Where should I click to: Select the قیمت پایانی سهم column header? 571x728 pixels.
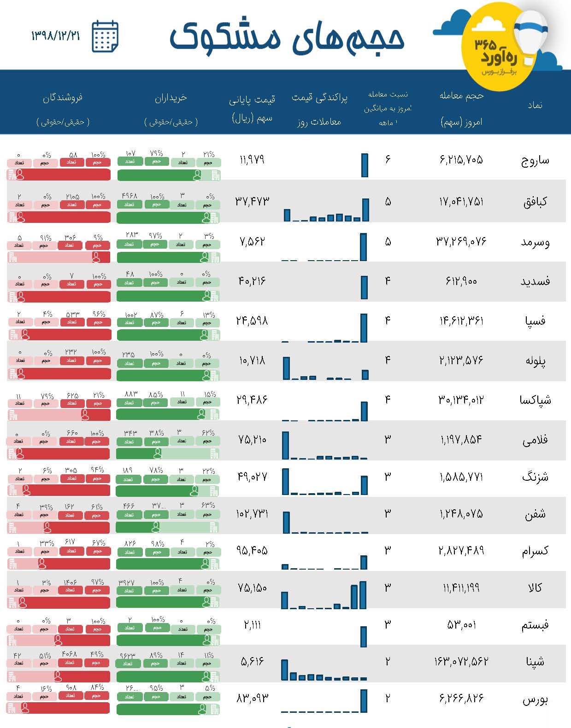[252, 109]
